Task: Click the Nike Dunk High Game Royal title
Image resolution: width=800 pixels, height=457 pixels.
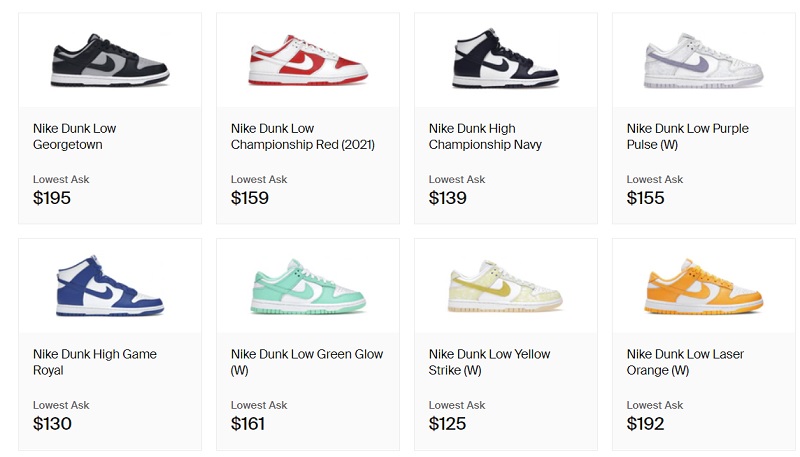Action: pyautogui.click(x=95, y=362)
